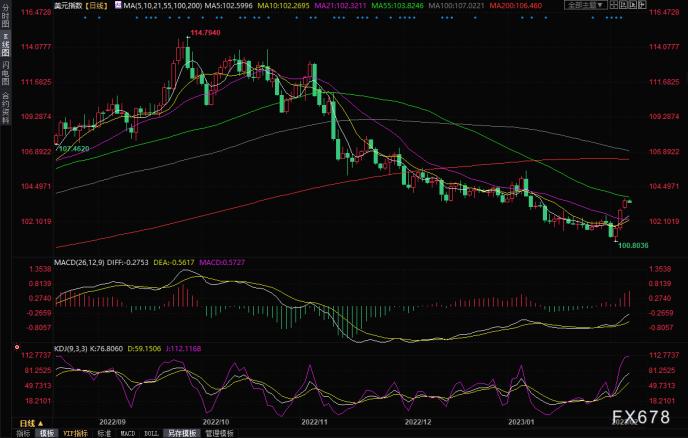The height and width of the screenshot is (438, 688).
Task: Click the second chart tool icon after 全部主题
Action: point(624,5)
